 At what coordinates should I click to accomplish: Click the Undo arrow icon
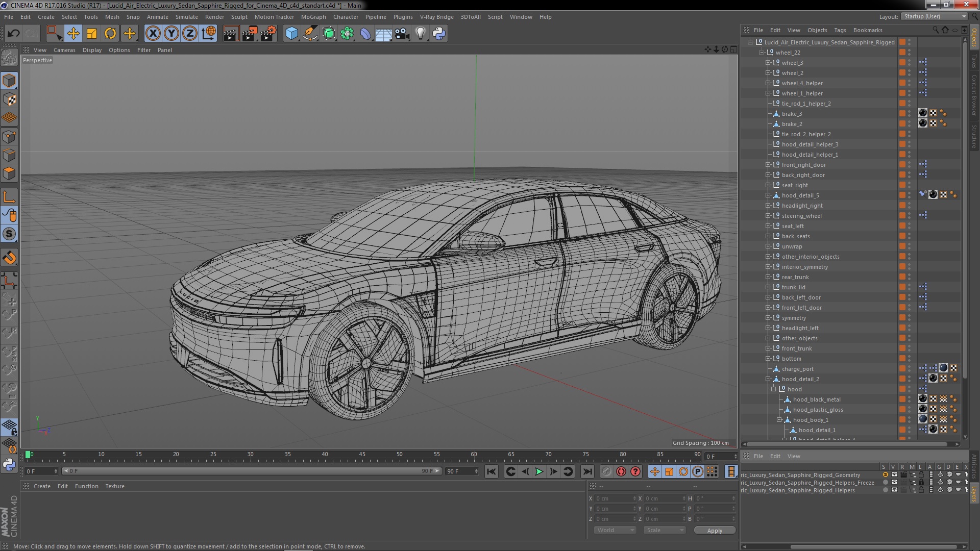pos(13,34)
